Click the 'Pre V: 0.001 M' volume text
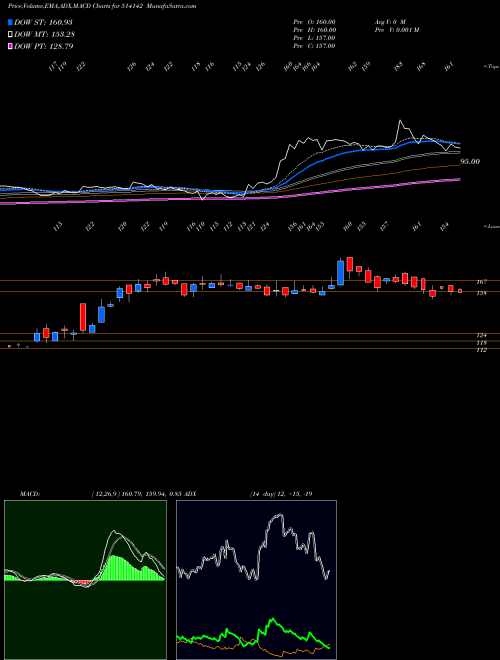The height and width of the screenshot is (660, 500). [396, 30]
